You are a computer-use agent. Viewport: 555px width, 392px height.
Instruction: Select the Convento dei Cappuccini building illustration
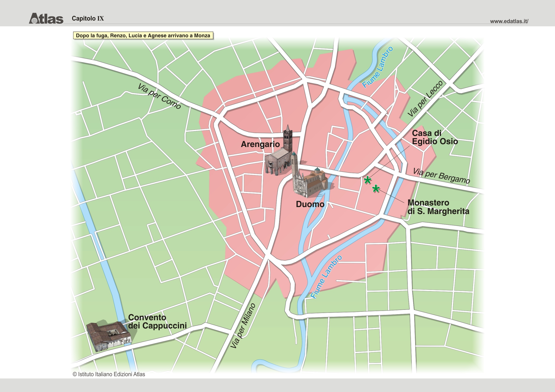(109, 336)
